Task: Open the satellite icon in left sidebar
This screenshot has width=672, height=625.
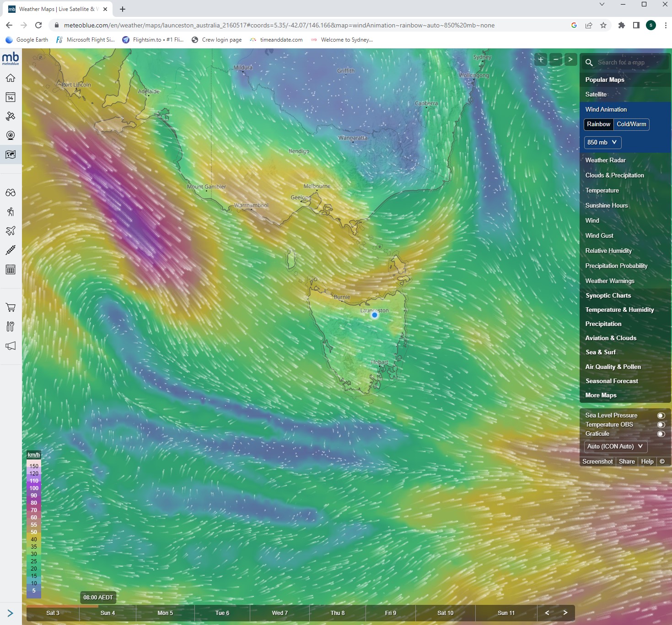Action: [x=11, y=116]
